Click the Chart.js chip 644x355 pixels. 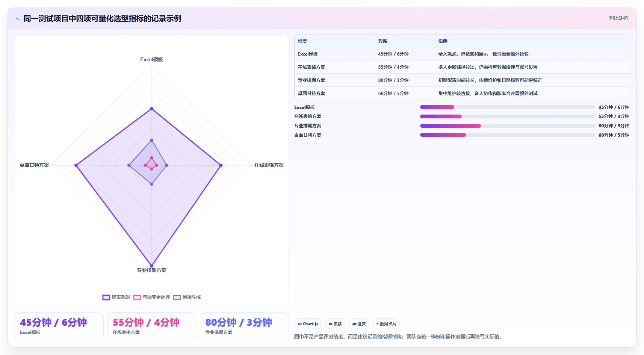(308, 324)
